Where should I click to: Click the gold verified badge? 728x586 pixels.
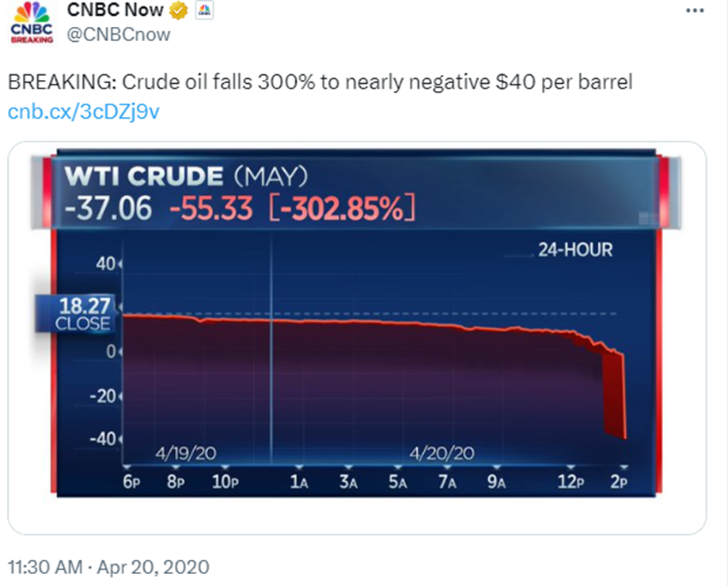[179, 11]
